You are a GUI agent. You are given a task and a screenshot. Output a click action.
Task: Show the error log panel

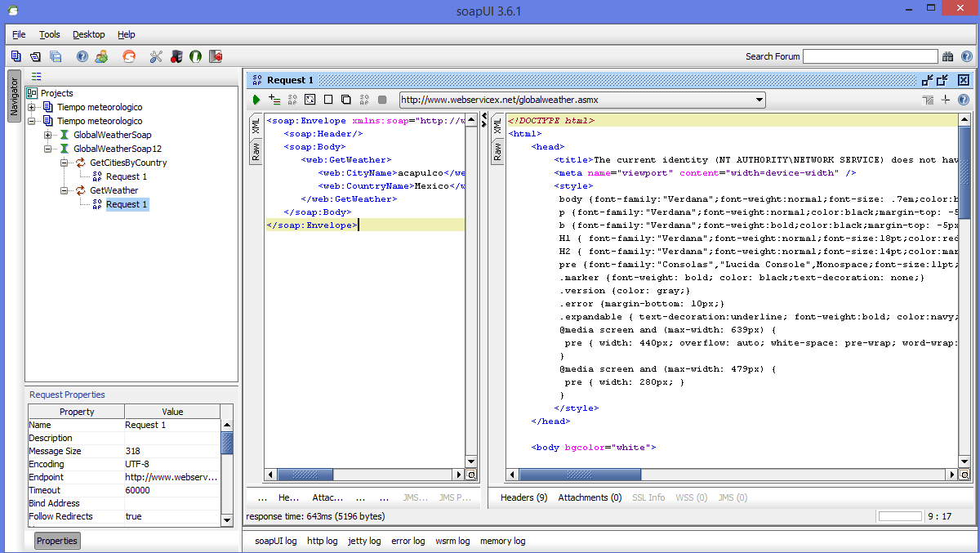(x=408, y=541)
